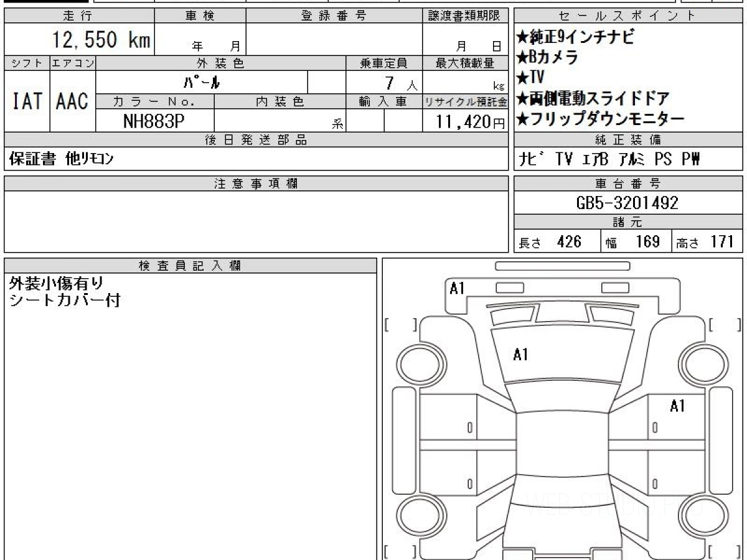Viewport: 747px width, 560px height.
Task: Select the 車台番号 header
Action: coord(627,184)
